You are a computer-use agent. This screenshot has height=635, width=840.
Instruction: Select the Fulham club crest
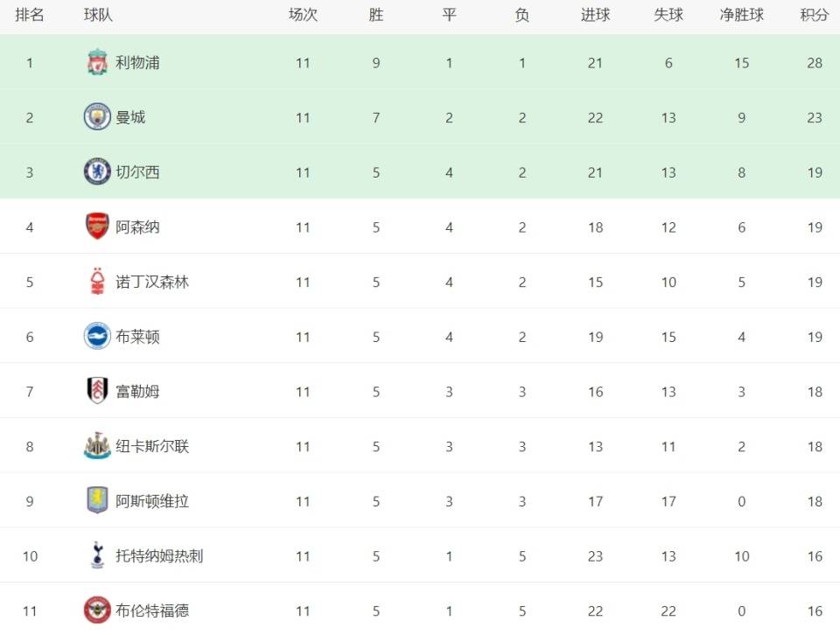[x=97, y=391]
